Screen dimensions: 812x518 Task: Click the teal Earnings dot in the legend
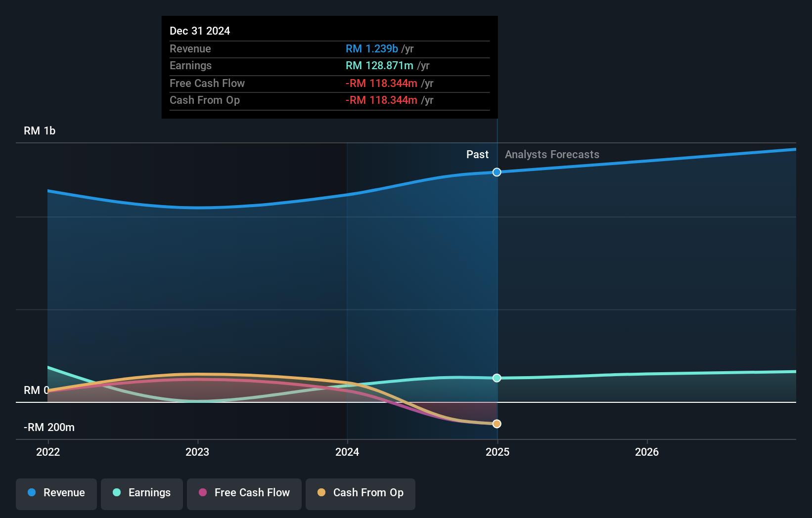(x=116, y=493)
